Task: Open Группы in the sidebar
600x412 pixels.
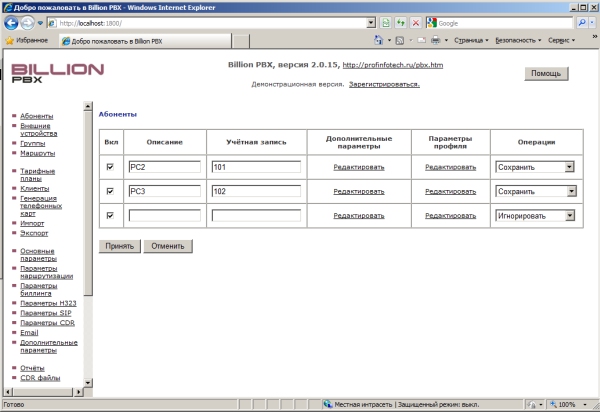Action: point(33,143)
